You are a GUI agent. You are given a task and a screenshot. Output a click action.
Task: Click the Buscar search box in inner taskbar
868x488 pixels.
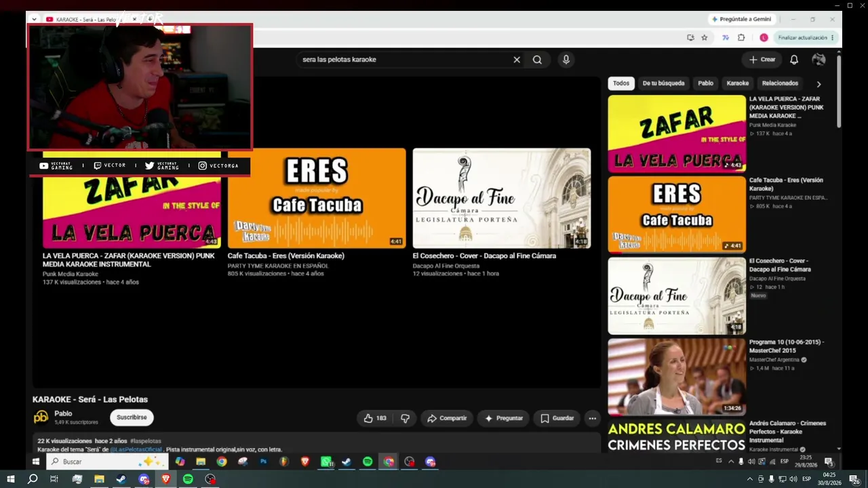[107, 462]
